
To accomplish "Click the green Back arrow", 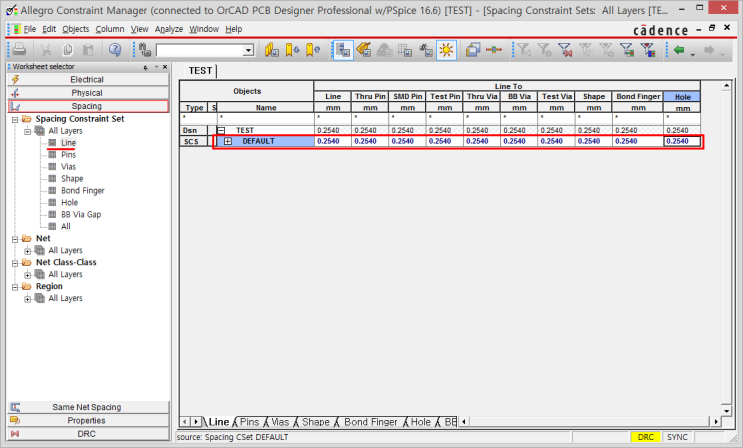I will point(680,50).
